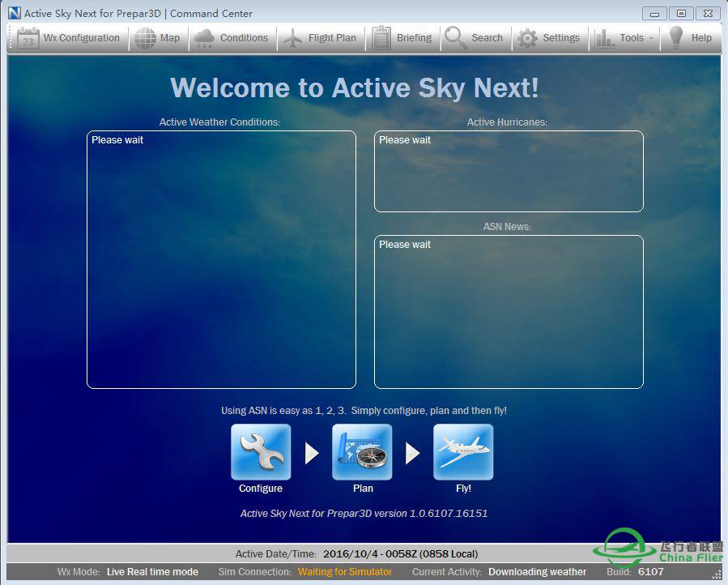Click the Wx Configuration text label
Image resolution: width=728 pixels, height=585 pixels.
[x=81, y=38]
